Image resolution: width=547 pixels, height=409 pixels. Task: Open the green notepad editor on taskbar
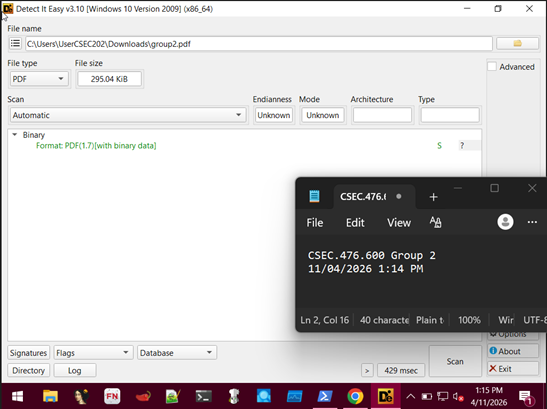click(173, 397)
